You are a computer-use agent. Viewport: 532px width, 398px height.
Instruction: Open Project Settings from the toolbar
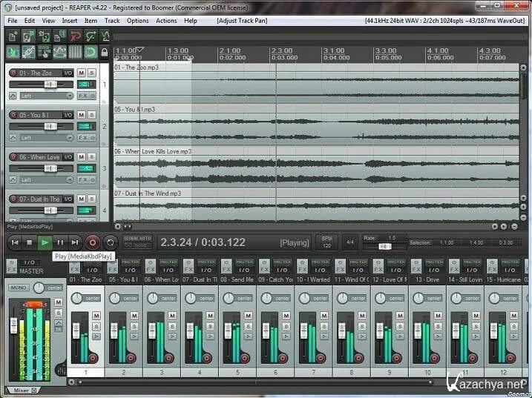[59, 36]
